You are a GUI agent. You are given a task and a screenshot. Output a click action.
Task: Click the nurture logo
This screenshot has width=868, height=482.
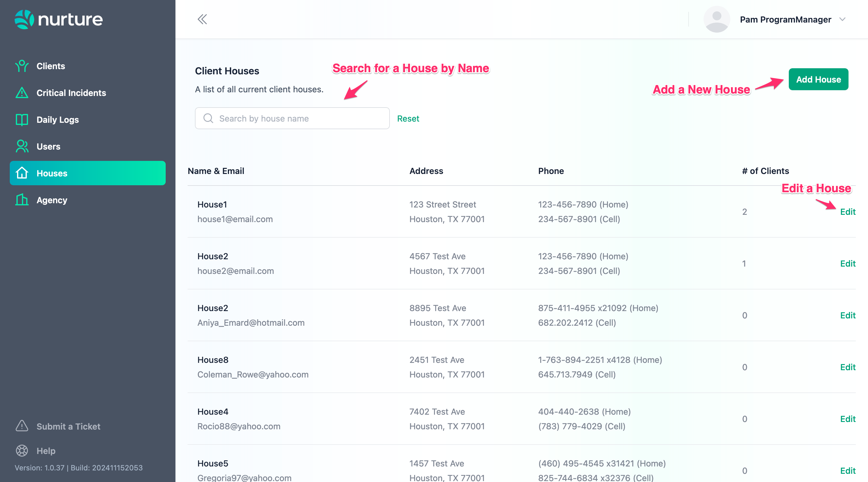coord(59,19)
